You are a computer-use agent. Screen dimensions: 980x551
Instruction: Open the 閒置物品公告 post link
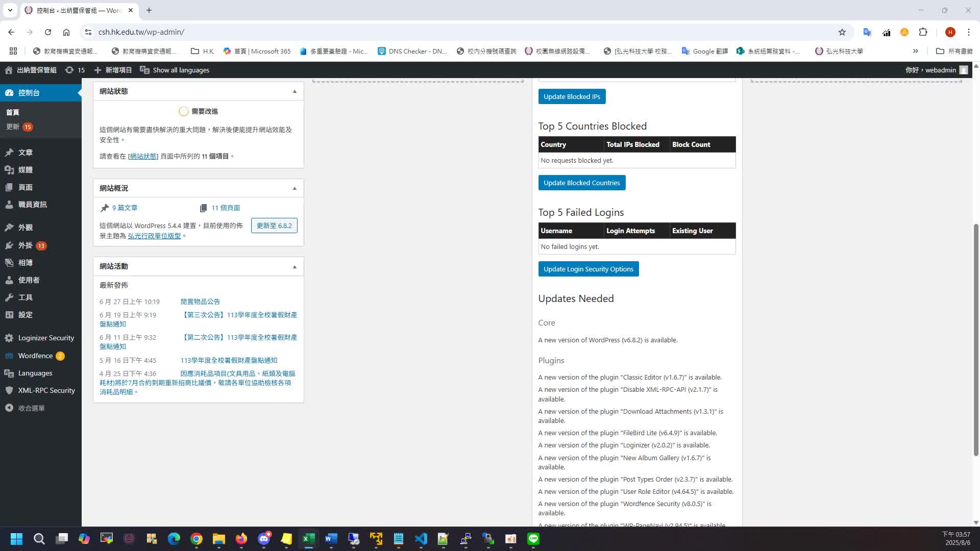point(200,302)
